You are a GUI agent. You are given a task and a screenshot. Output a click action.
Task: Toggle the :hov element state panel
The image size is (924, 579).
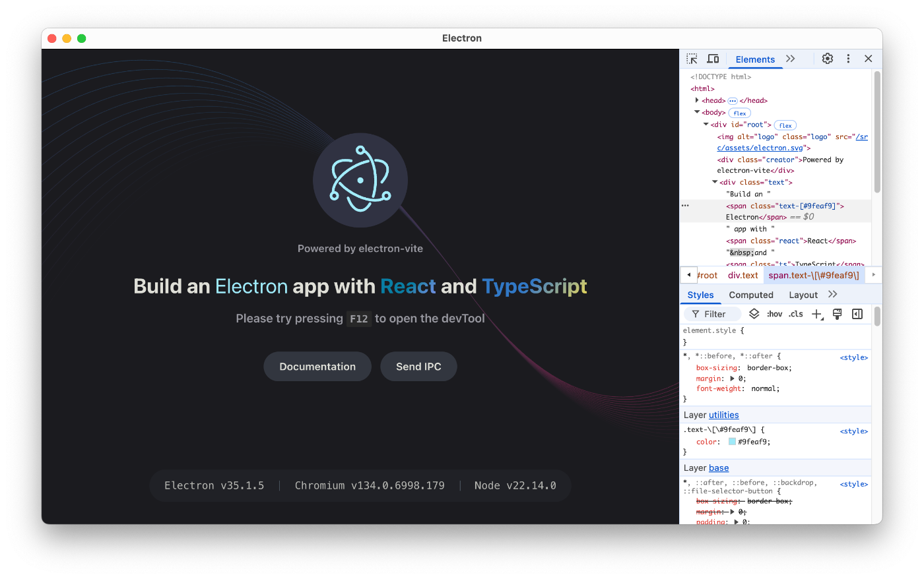coord(775,314)
